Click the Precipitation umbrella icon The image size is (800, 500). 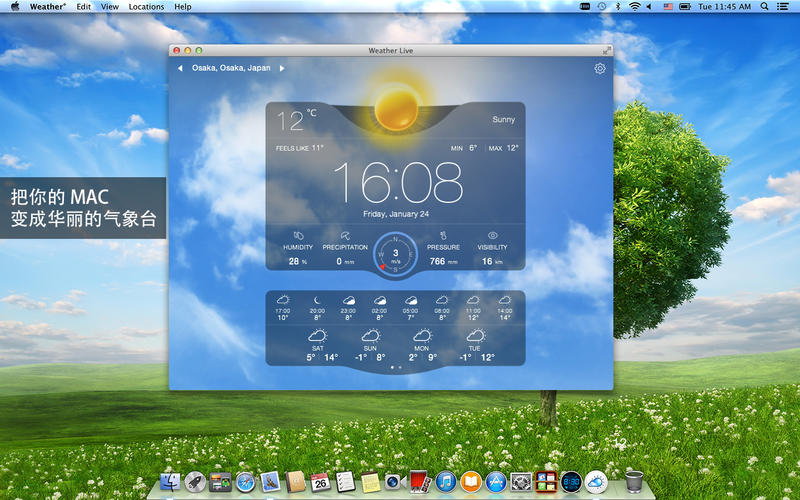[345, 236]
